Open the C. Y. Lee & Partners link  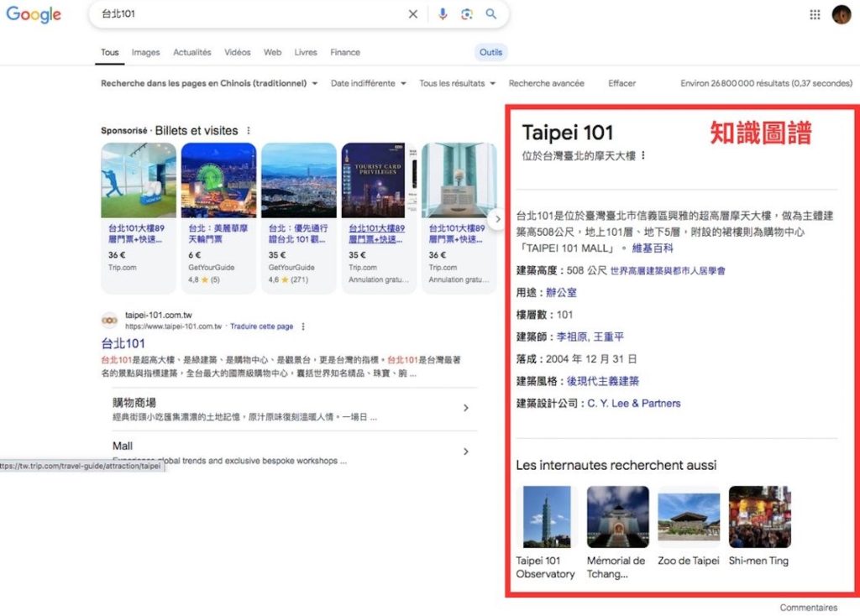click(x=634, y=404)
